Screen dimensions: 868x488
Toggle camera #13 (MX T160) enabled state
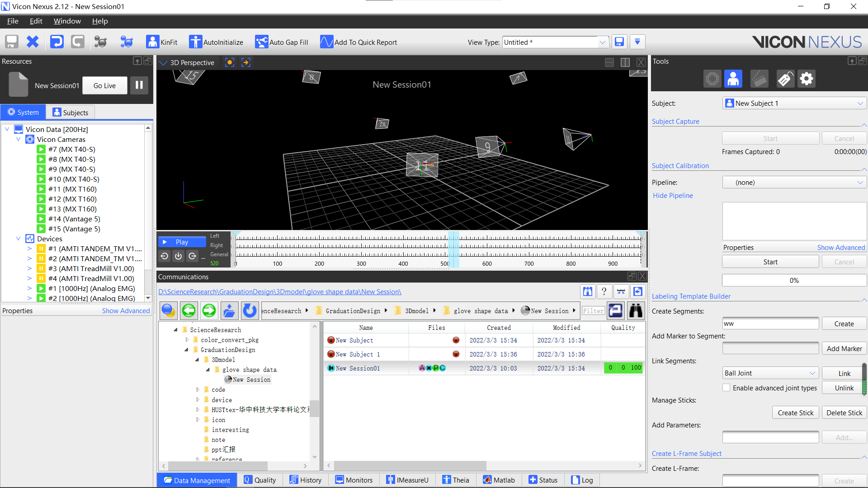(x=41, y=209)
